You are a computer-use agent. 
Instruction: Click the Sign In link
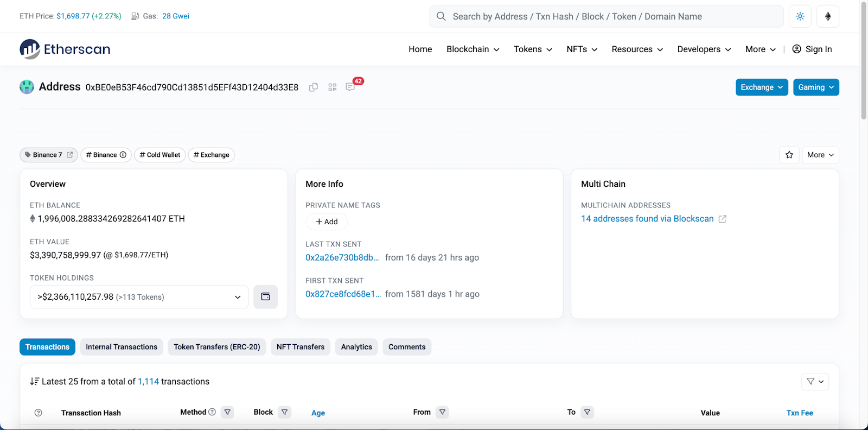(819, 49)
